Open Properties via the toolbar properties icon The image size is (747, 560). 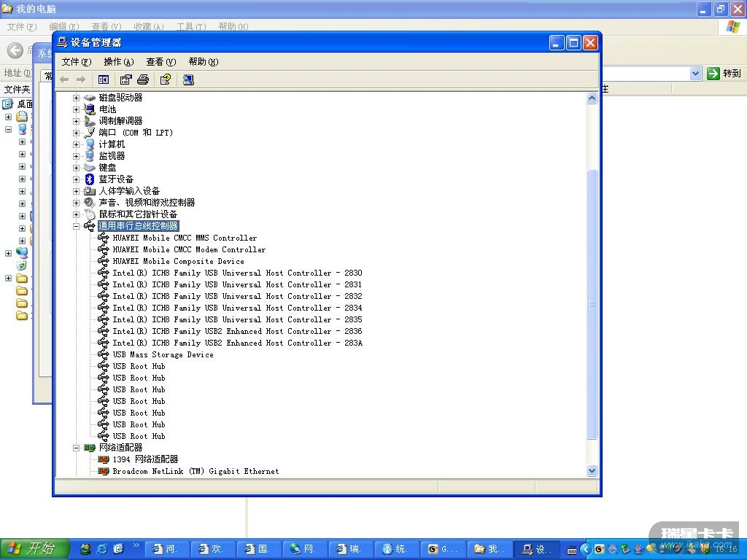pyautogui.click(x=125, y=79)
